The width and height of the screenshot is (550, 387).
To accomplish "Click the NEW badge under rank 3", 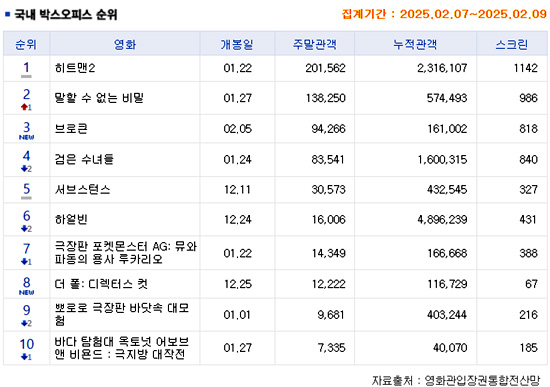I will coord(26,137).
